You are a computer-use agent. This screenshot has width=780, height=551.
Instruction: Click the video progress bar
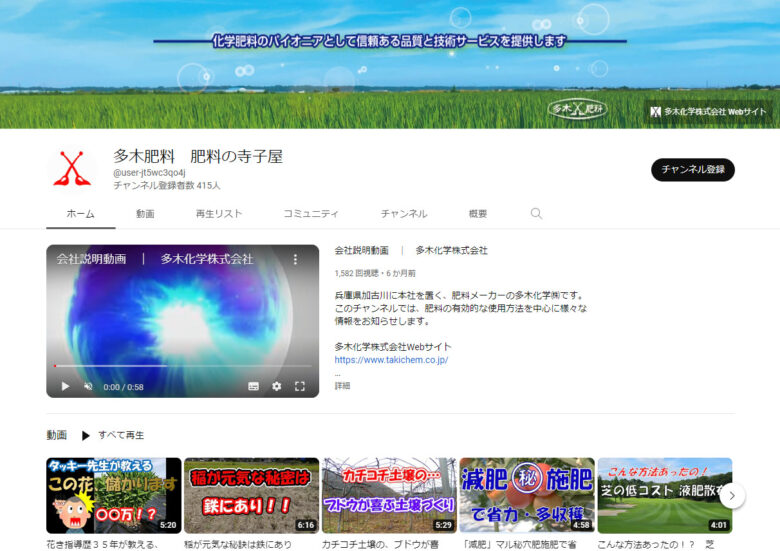click(x=183, y=366)
